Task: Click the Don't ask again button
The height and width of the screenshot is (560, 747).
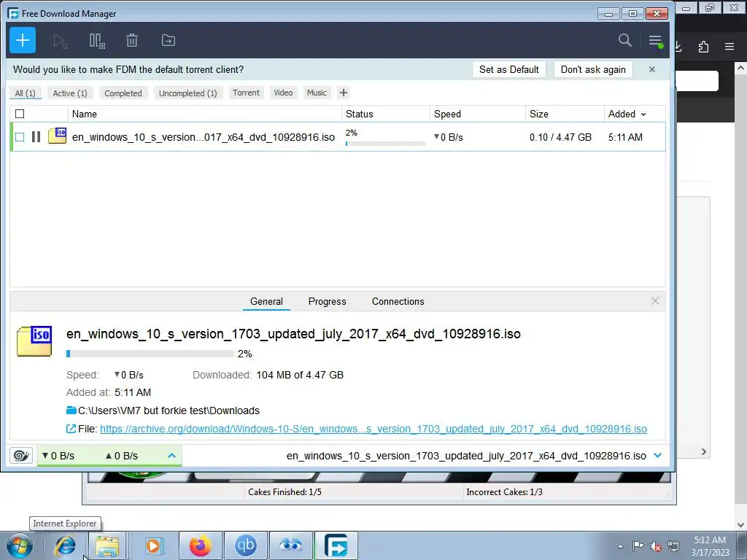Action: [593, 69]
